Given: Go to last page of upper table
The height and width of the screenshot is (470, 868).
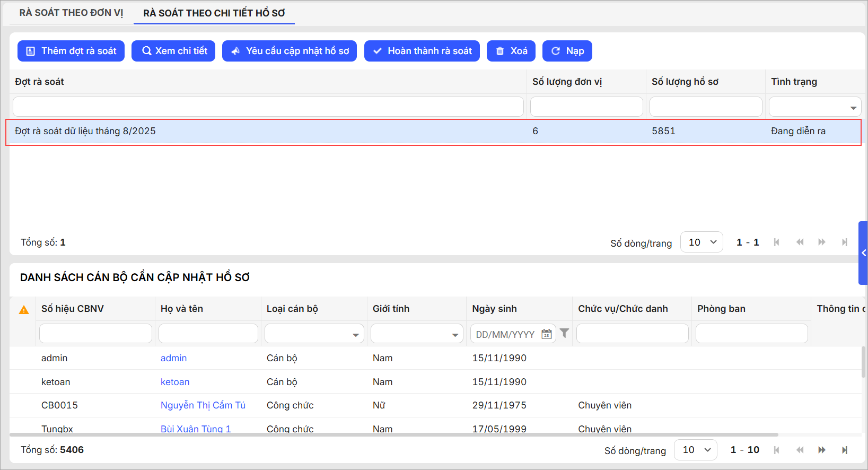Looking at the screenshot, I should (x=845, y=242).
